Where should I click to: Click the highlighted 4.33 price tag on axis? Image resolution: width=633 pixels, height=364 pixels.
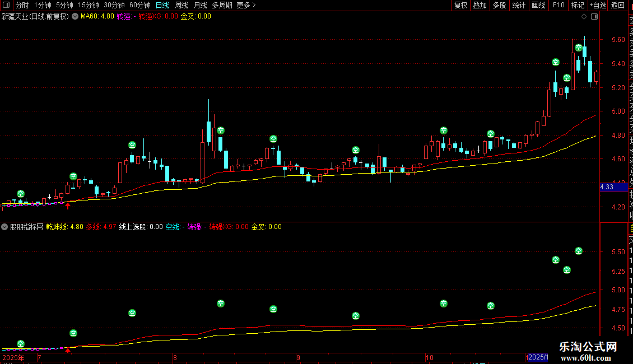click(x=613, y=187)
